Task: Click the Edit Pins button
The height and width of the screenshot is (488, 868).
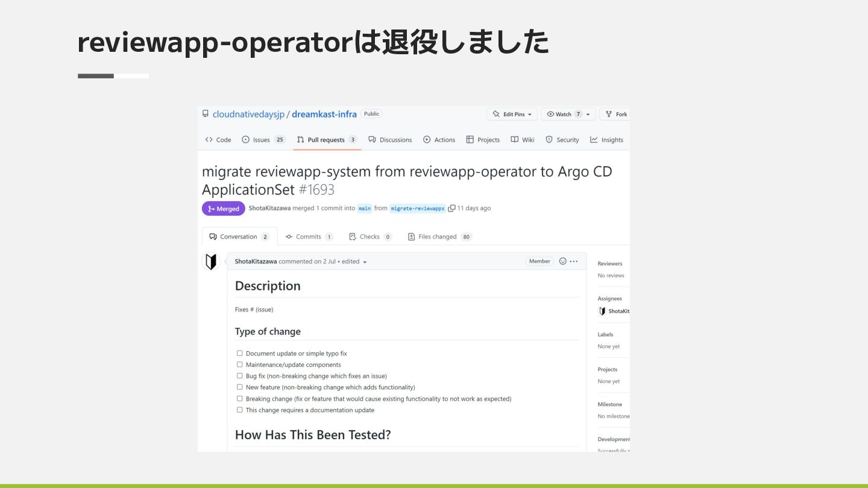Action: click(x=512, y=114)
